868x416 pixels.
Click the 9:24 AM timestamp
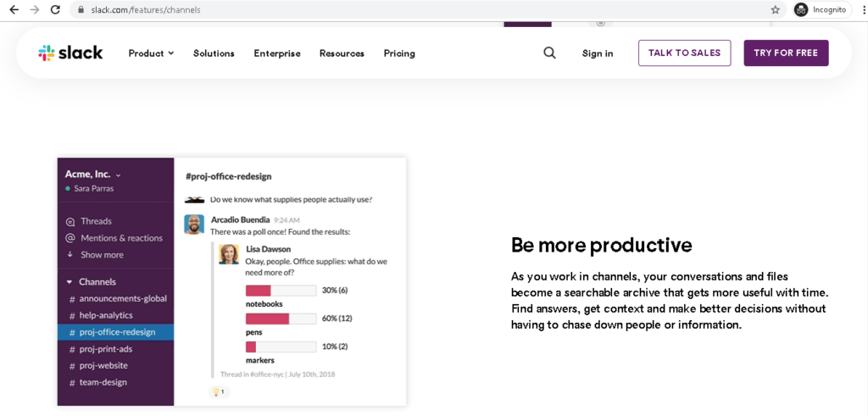click(x=287, y=219)
